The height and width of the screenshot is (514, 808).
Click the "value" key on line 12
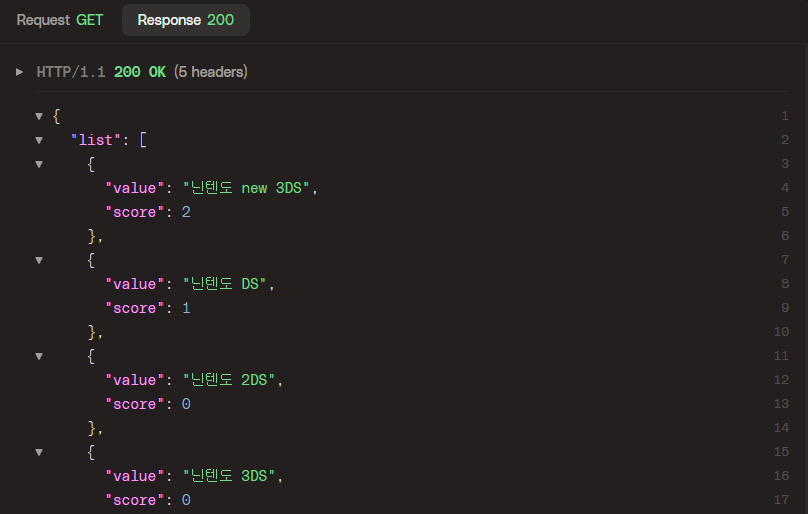click(x=134, y=379)
